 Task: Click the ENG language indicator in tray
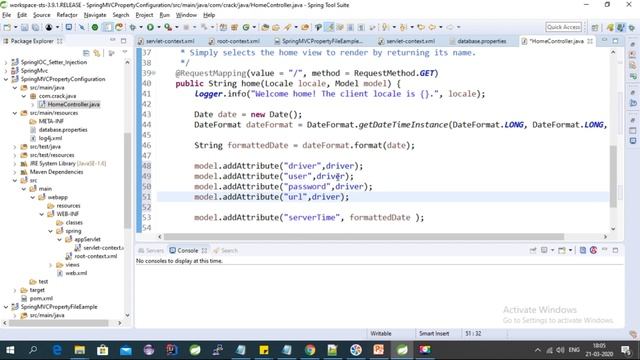pos(574,350)
